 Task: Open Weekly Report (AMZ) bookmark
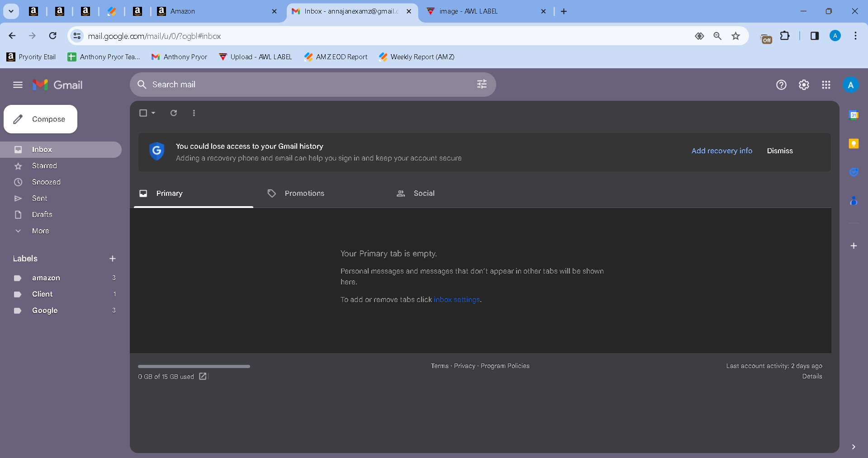(x=417, y=57)
